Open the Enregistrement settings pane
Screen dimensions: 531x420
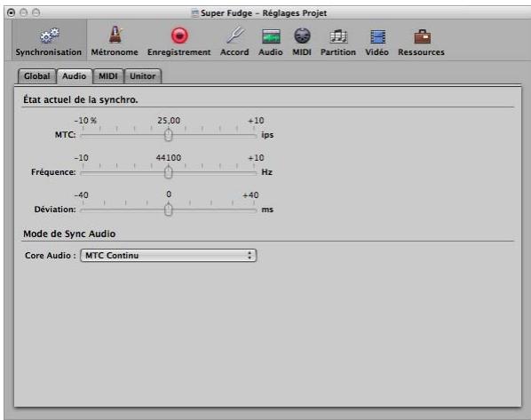[x=179, y=41]
